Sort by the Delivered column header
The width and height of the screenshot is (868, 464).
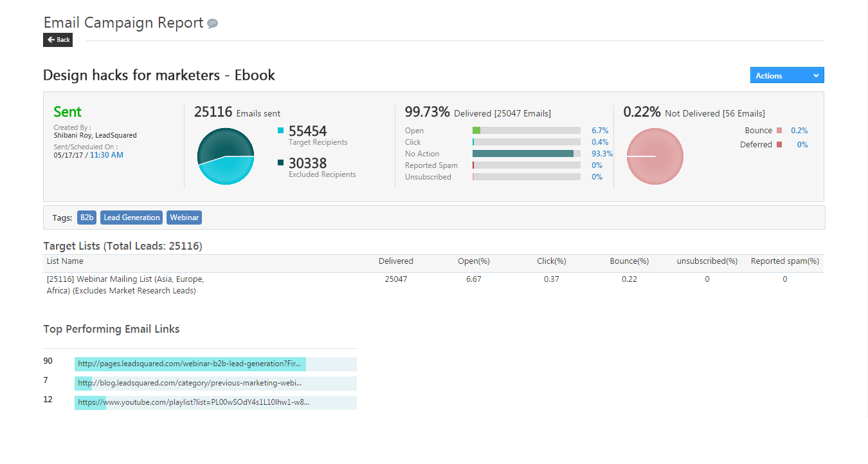click(395, 261)
